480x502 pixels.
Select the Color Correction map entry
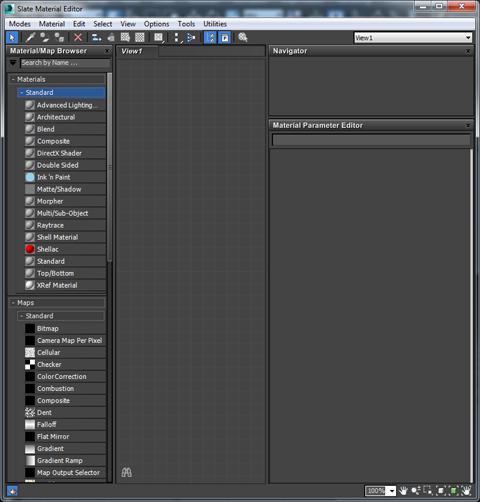tap(65, 376)
